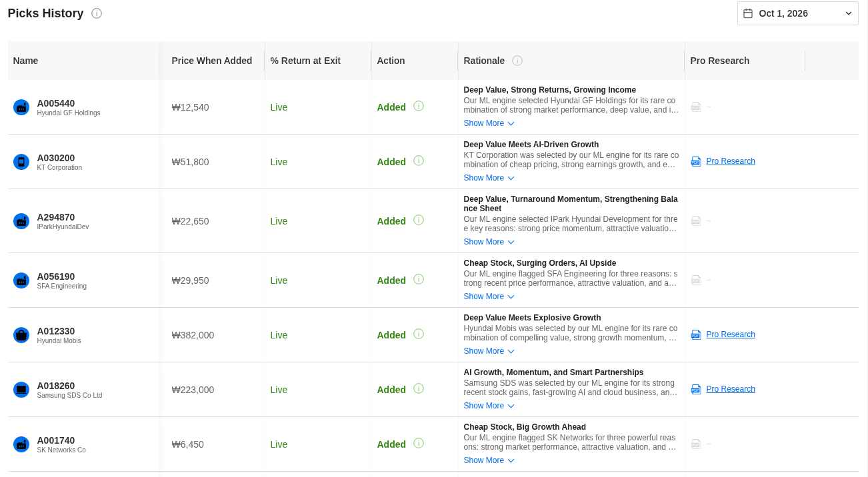This screenshot has height=477, width=868.
Task: Click the ₩12,540 price cell
Action: pyautogui.click(x=190, y=107)
